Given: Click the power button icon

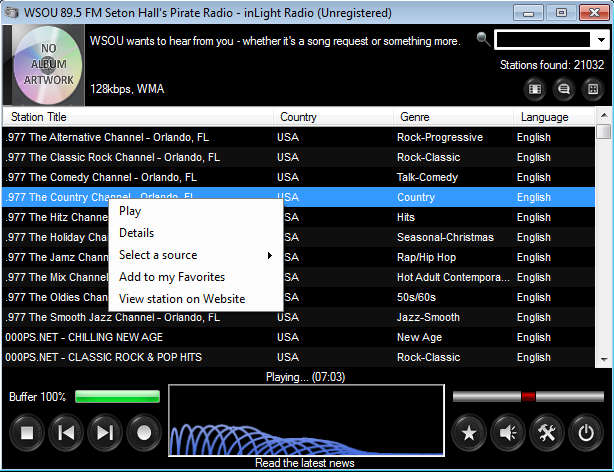Looking at the screenshot, I should (x=585, y=433).
